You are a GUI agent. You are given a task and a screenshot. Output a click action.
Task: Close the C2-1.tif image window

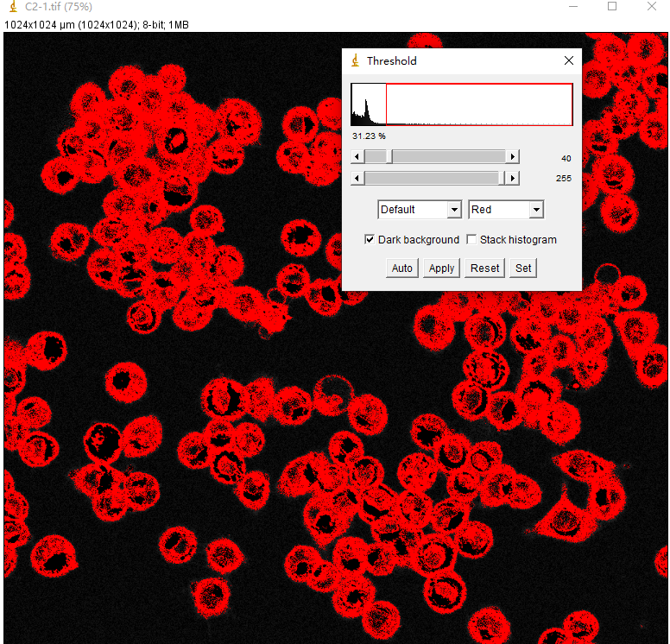[x=652, y=6]
